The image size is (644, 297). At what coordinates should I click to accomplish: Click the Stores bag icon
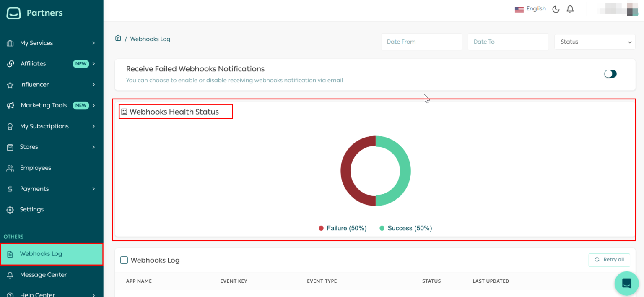tap(10, 147)
